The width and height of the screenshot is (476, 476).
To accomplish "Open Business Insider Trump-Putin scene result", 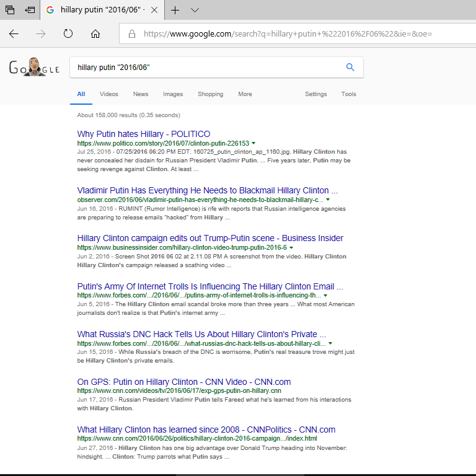I will point(210,238).
